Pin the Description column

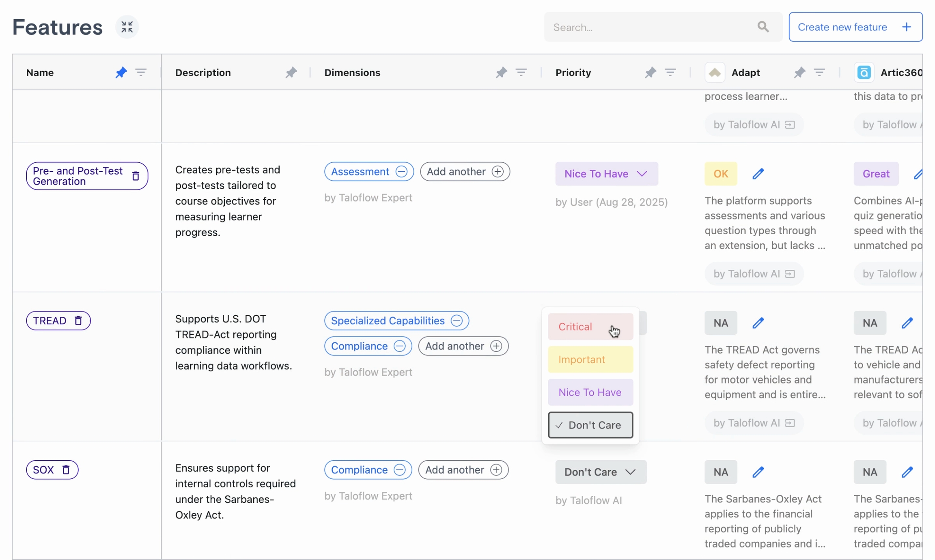tap(291, 73)
